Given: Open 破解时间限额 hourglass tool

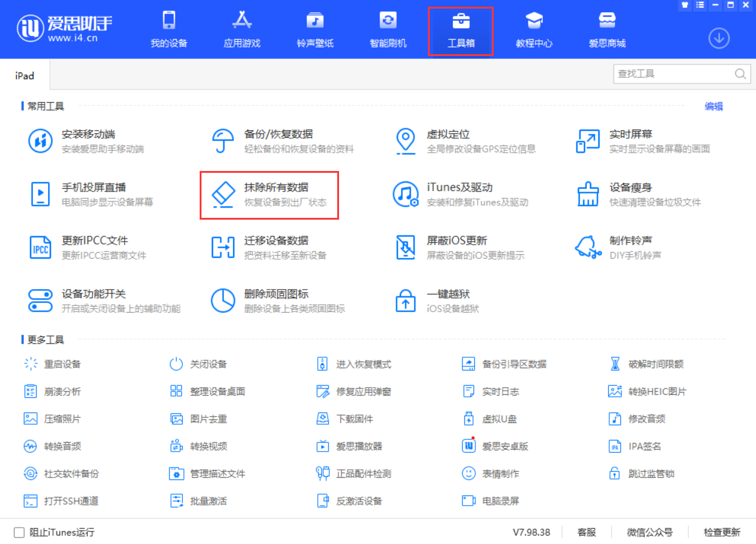Looking at the screenshot, I should [x=646, y=364].
